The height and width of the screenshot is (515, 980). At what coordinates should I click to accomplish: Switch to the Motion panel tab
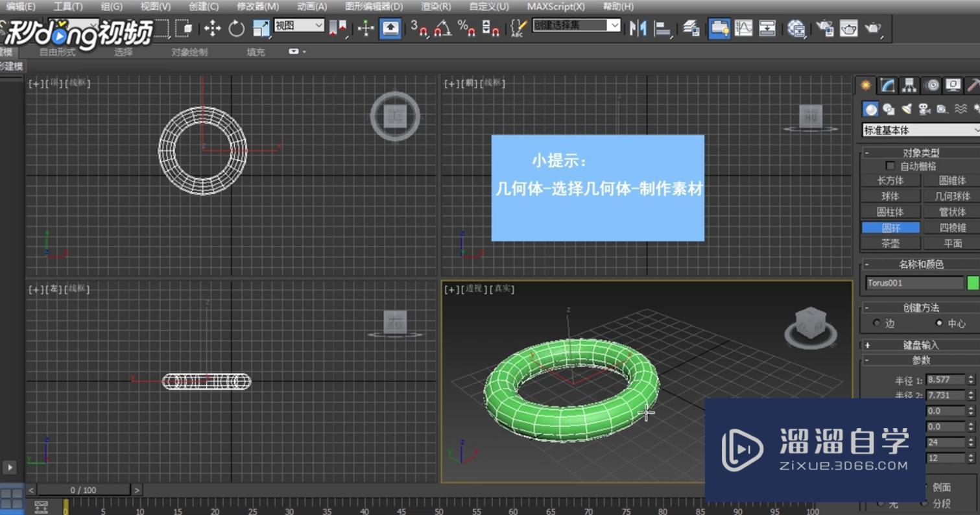pos(932,86)
